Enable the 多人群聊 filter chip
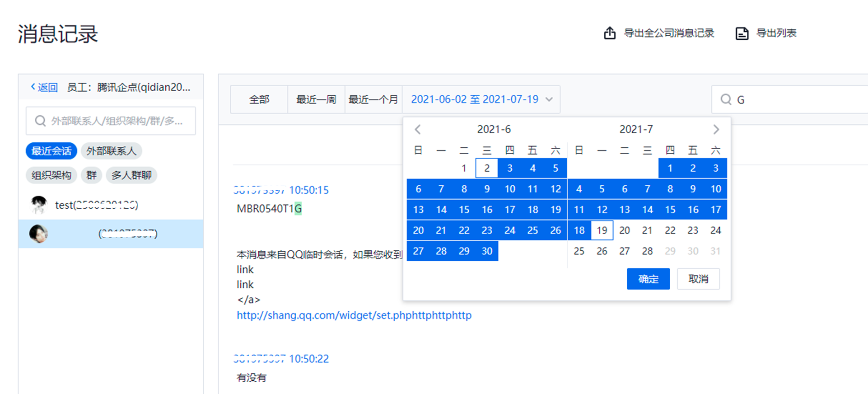Image resolution: width=868 pixels, height=394 pixels. [x=131, y=175]
